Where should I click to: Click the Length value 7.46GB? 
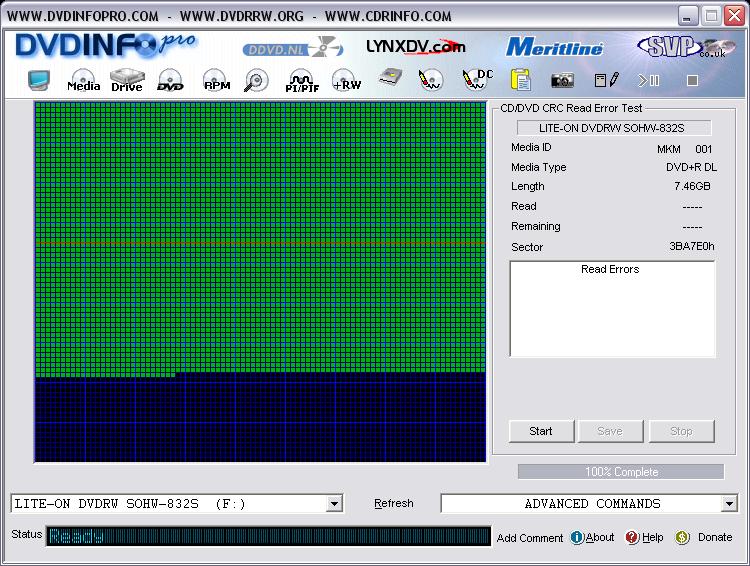pos(692,186)
